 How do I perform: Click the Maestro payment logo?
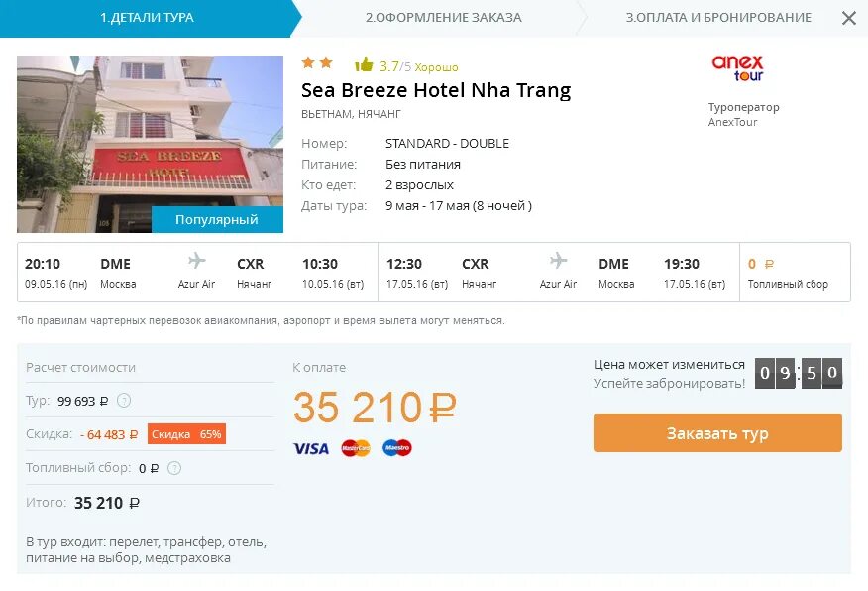396,448
